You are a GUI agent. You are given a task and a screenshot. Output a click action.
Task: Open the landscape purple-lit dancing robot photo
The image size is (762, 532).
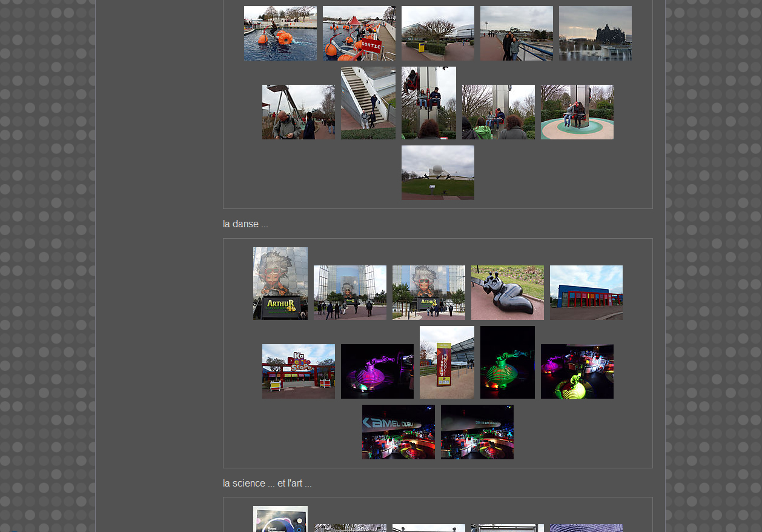pyautogui.click(x=377, y=371)
